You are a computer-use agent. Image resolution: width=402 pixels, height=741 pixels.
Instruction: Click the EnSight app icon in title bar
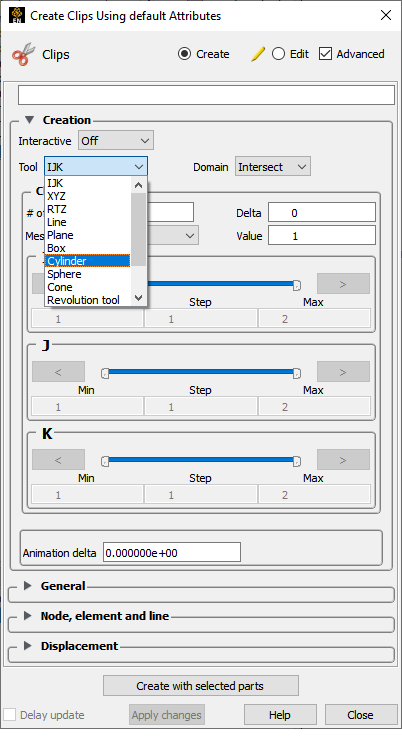[x=17, y=16]
